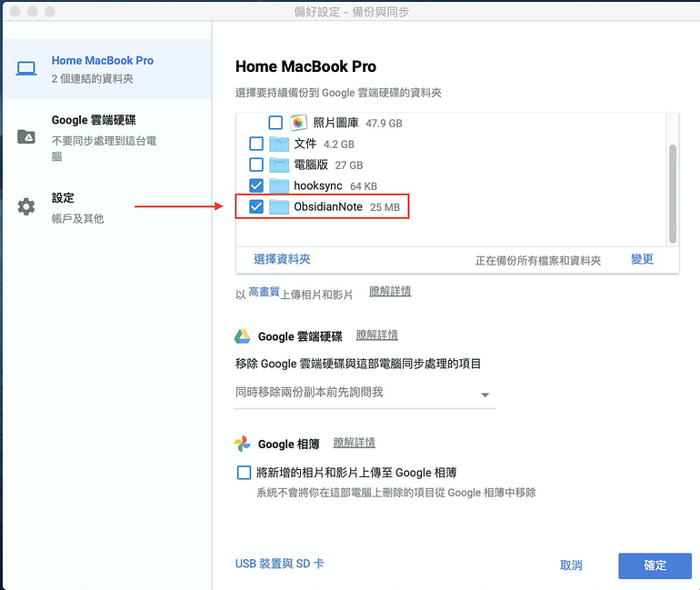This screenshot has height=590, width=700.
Task: Click the Google Photos pinwheel logo
Action: 243,444
